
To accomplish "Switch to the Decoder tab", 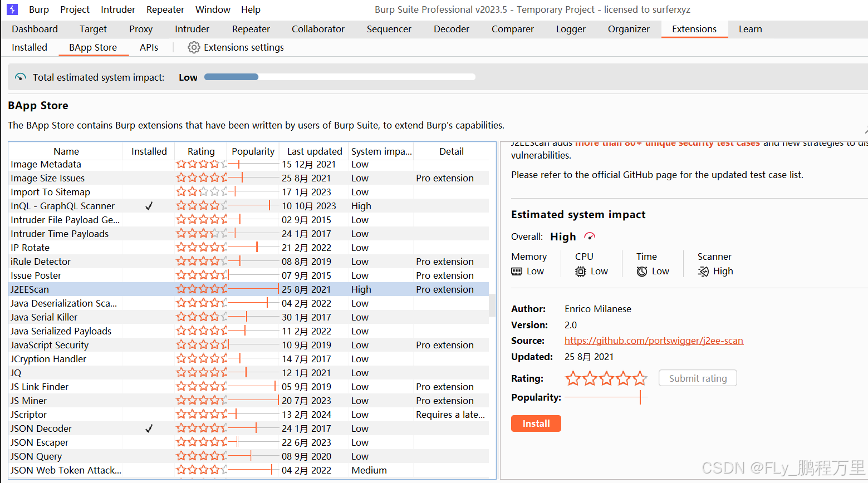I will click(x=452, y=29).
